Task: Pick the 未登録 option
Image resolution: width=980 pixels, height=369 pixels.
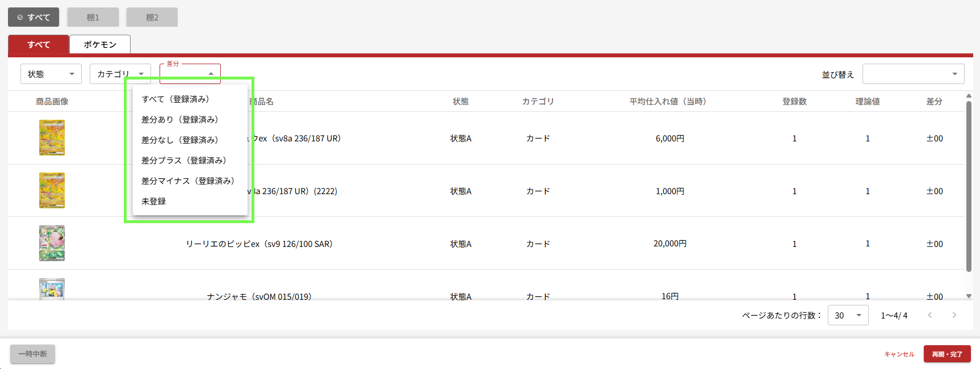Action: (154, 201)
